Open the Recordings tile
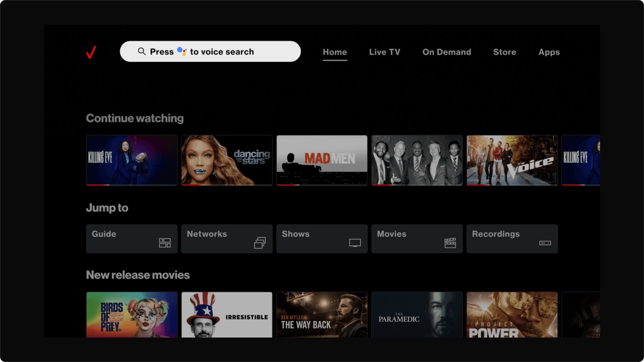The height and width of the screenshot is (362, 644). click(512, 239)
